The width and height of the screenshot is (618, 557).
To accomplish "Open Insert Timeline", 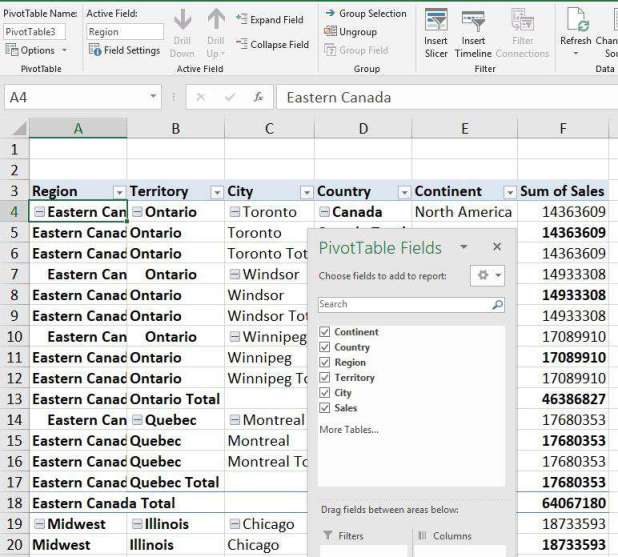I will coord(473,34).
